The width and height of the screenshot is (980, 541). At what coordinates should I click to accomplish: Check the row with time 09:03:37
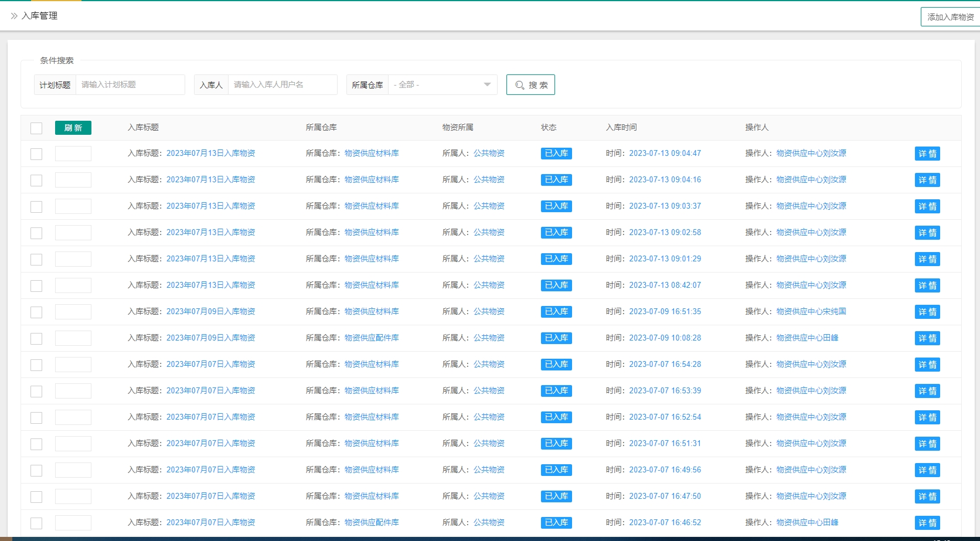click(36, 207)
